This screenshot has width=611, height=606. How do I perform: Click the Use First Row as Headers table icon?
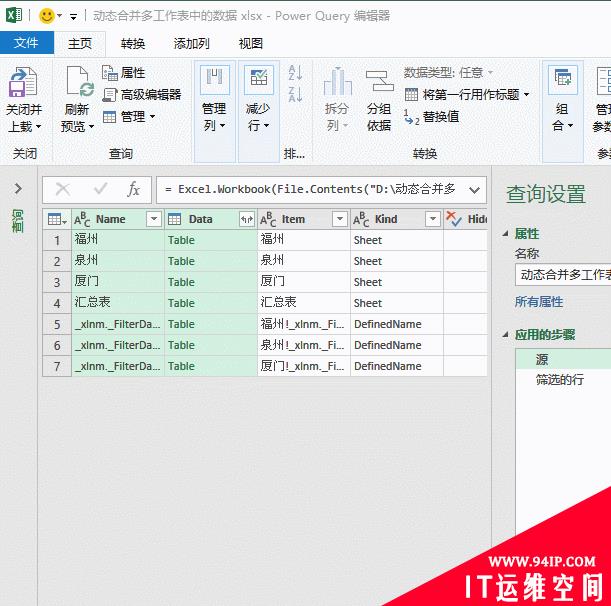(411, 94)
